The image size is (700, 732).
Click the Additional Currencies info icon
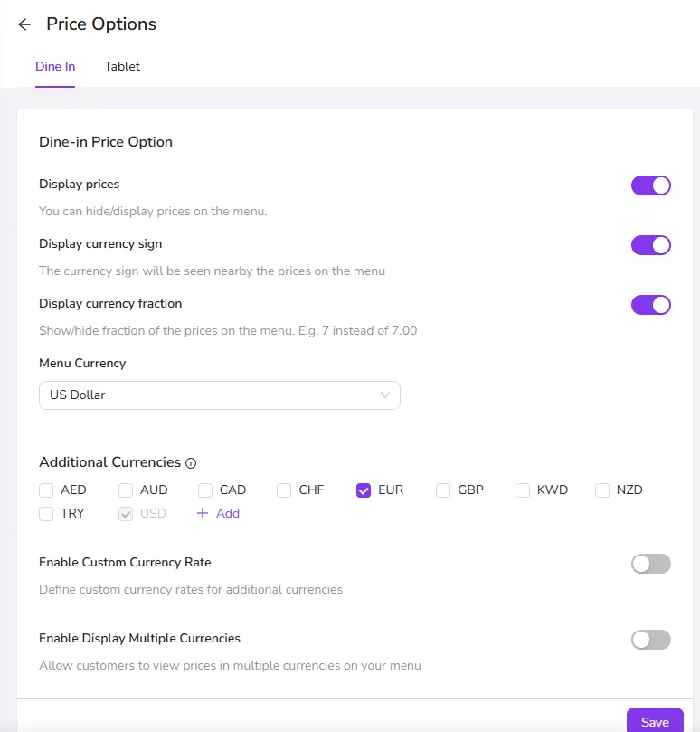coord(191,463)
